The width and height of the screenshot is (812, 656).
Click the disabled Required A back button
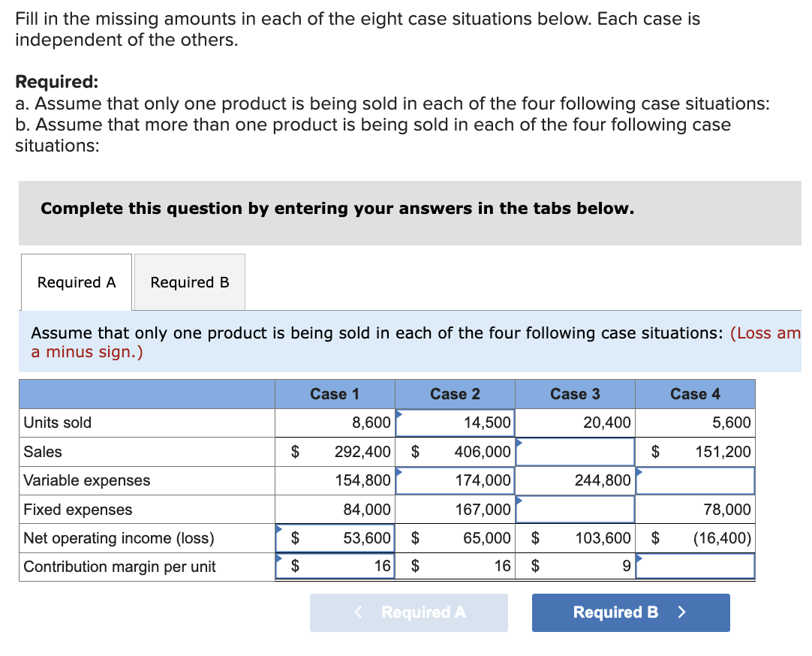pyautogui.click(x=408, y=612)
